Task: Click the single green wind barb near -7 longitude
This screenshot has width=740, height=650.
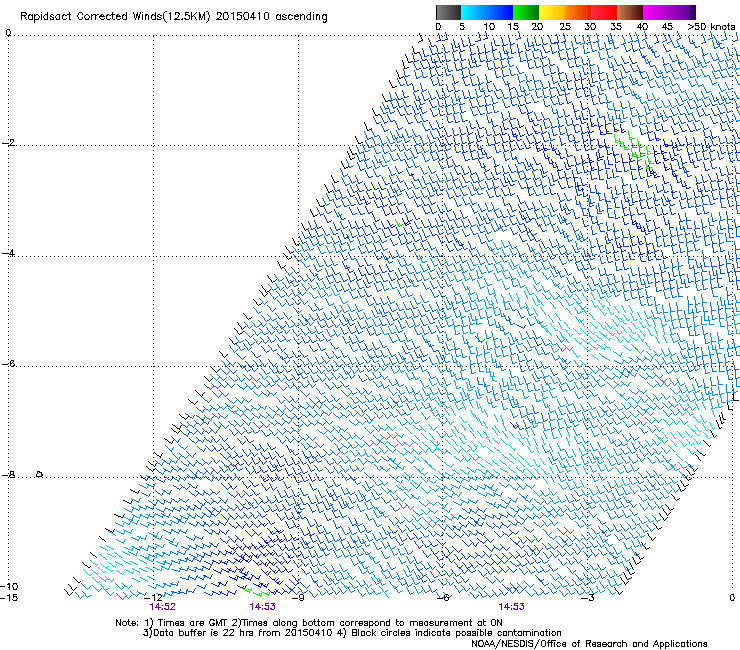Action: tap(399, 223)
